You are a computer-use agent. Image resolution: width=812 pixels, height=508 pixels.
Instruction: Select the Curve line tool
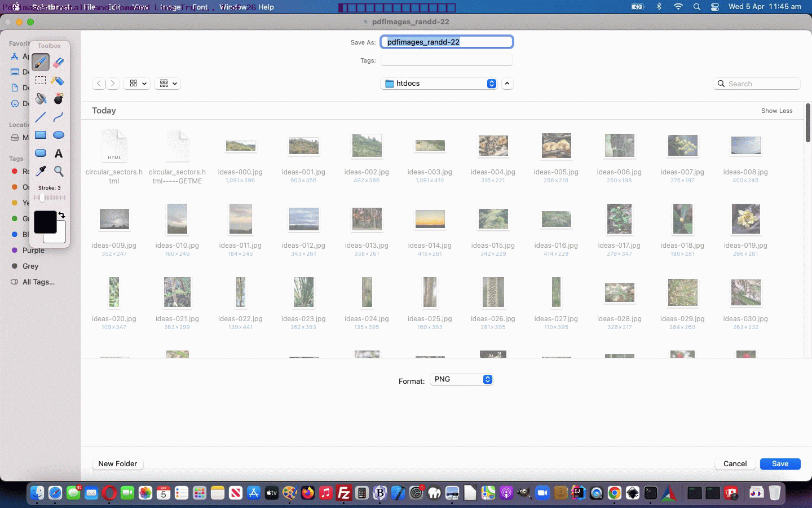[x=59, y=117]
